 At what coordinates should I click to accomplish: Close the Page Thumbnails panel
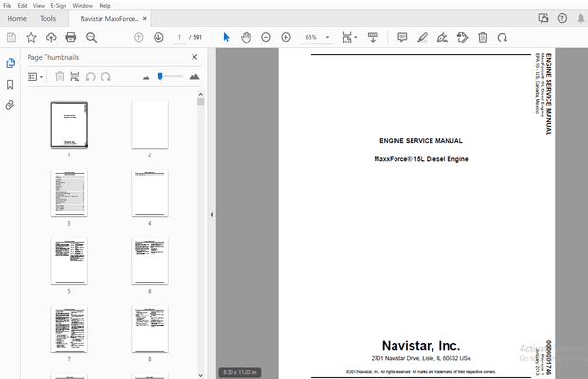(x=194, y=57)
